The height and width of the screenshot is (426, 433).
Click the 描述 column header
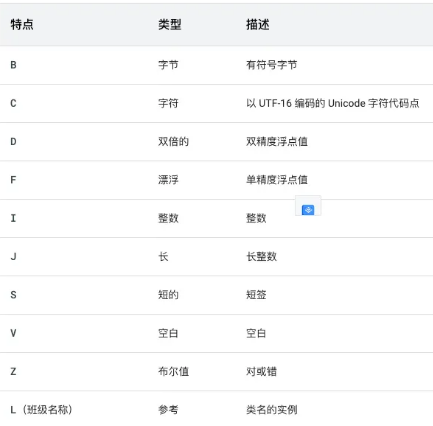(x=258, y=25)
